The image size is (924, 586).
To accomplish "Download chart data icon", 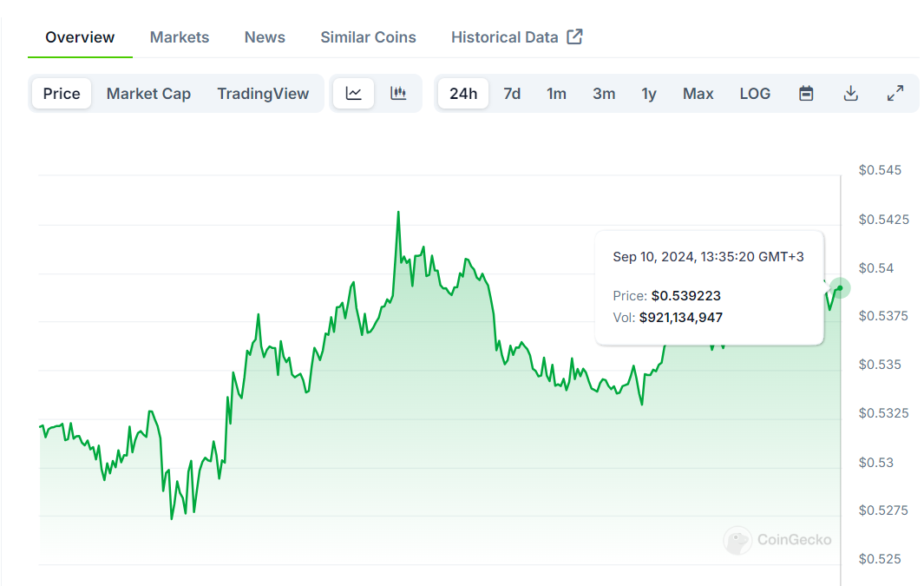I will pyautogui.click(x=850, y=93).
